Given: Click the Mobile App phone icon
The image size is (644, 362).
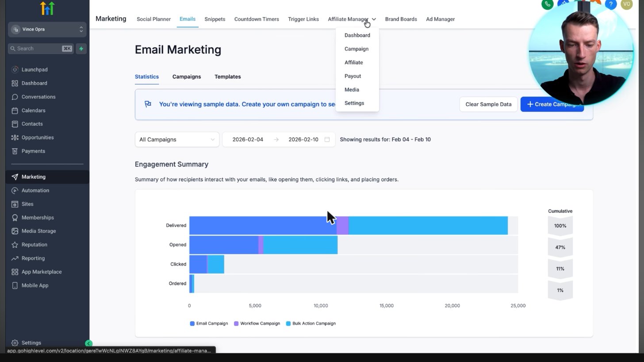Looking at the screenshot, I should click(15, 286).
